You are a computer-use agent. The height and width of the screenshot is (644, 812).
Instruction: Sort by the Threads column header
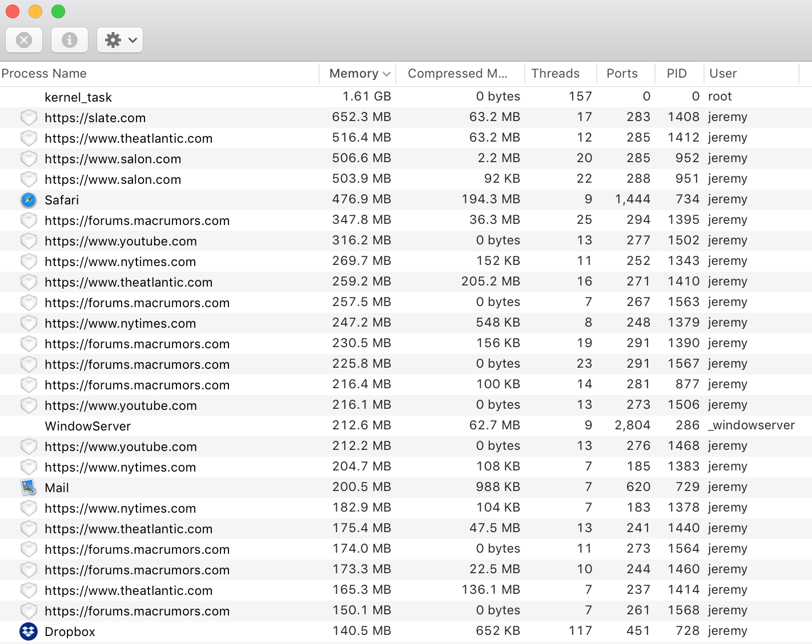tap(561, 74)
